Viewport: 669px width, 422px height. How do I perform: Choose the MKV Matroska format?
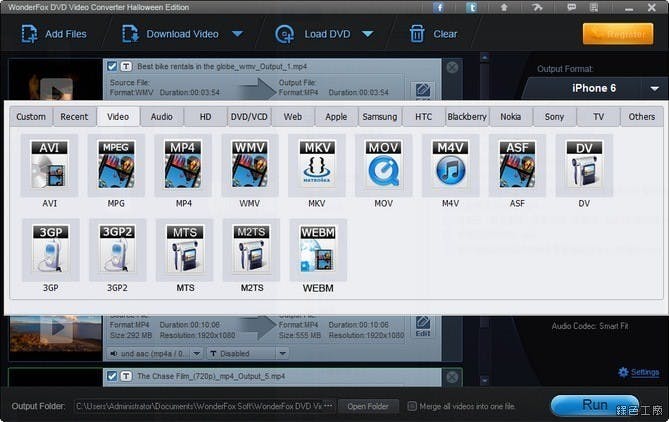[x=317, y=166]
